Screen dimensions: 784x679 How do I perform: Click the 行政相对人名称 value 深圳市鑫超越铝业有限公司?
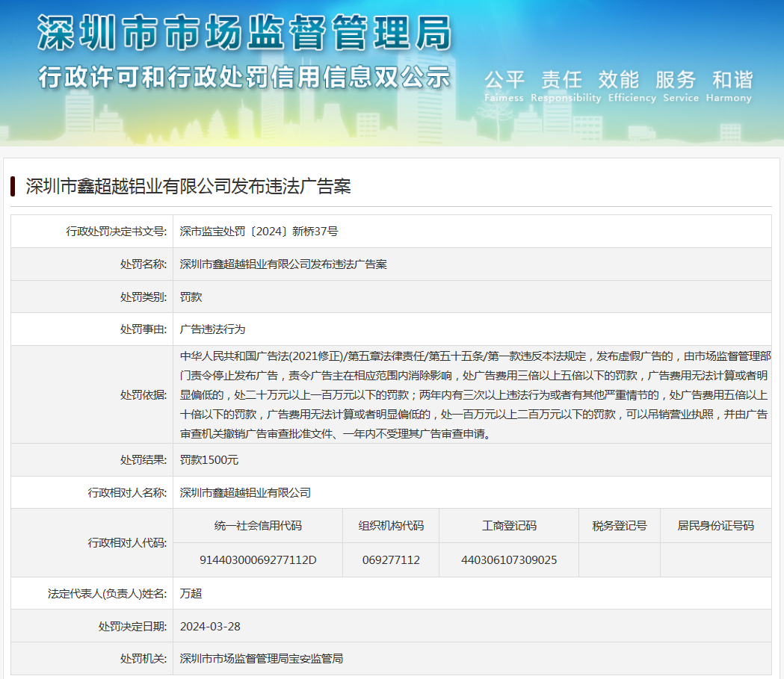(x=245, y=493)
